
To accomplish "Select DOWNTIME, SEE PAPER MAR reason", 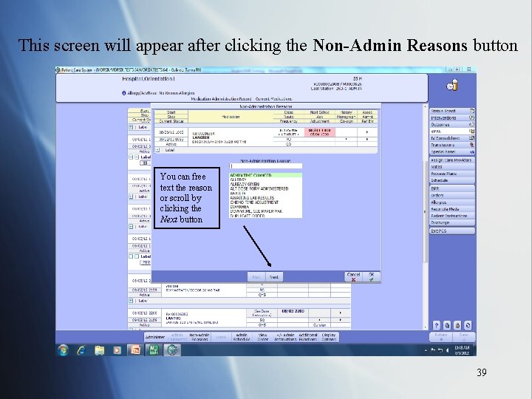I will 266,211.
